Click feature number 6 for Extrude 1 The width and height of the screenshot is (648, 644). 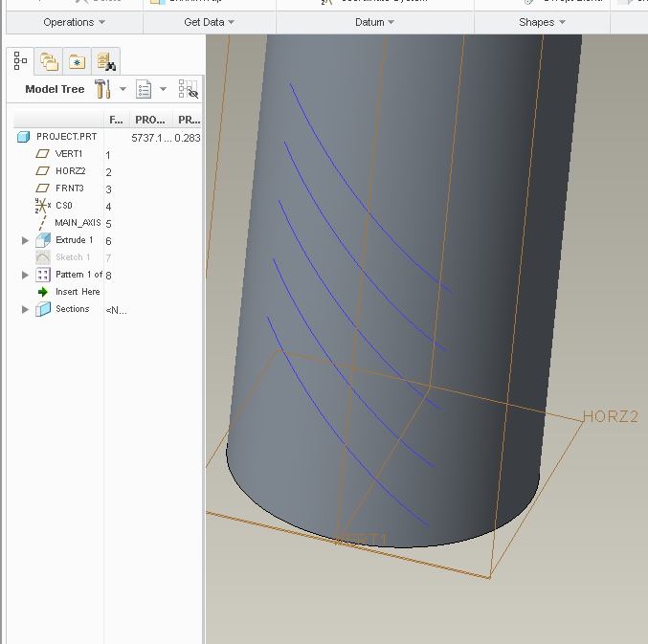click(x=108, y=241)
